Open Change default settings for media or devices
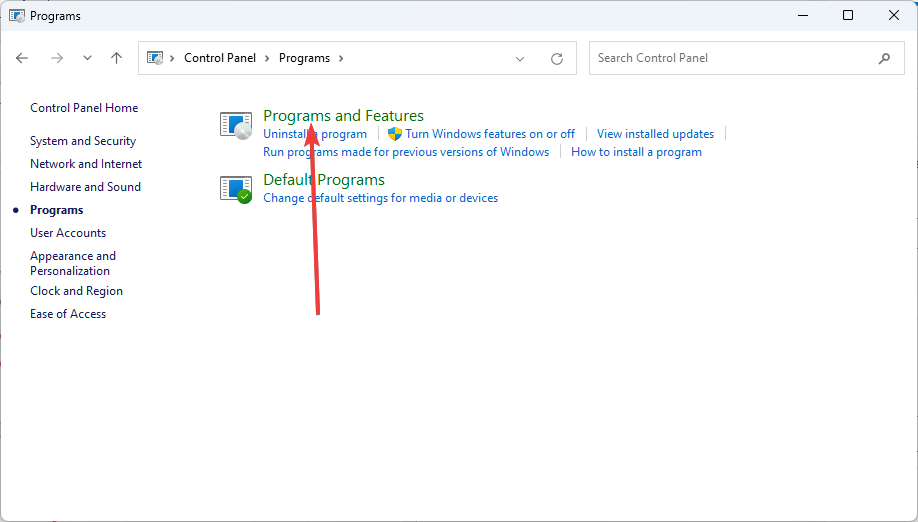918x522 pixels. 381,198
